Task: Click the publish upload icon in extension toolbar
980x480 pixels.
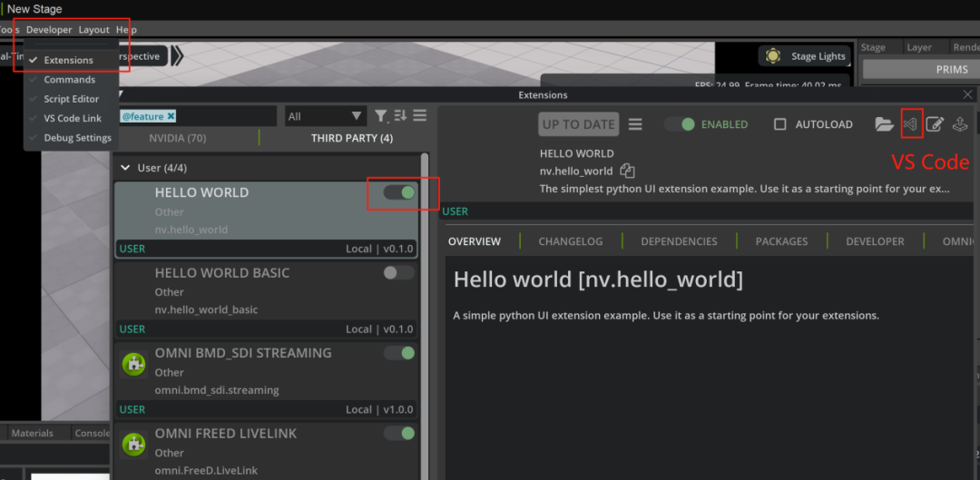Action: coord(960,123)
